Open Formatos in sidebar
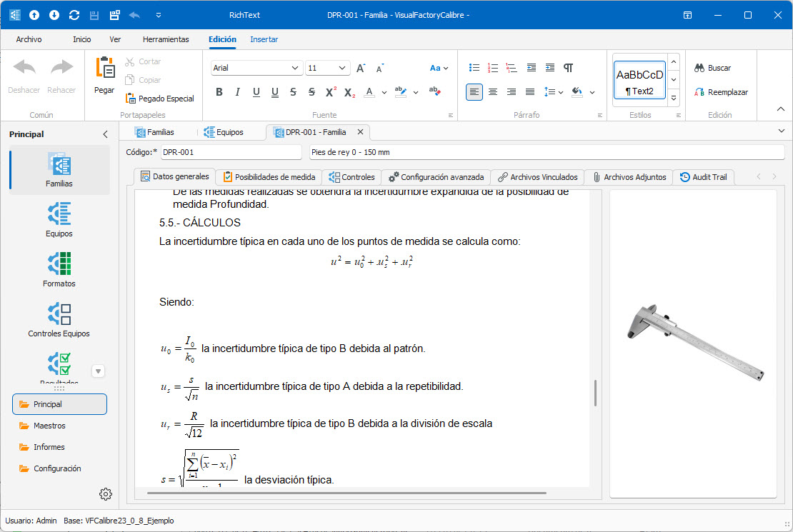Image resolution: width=793 pixels, height=532 pixels. tap(59, 270)
